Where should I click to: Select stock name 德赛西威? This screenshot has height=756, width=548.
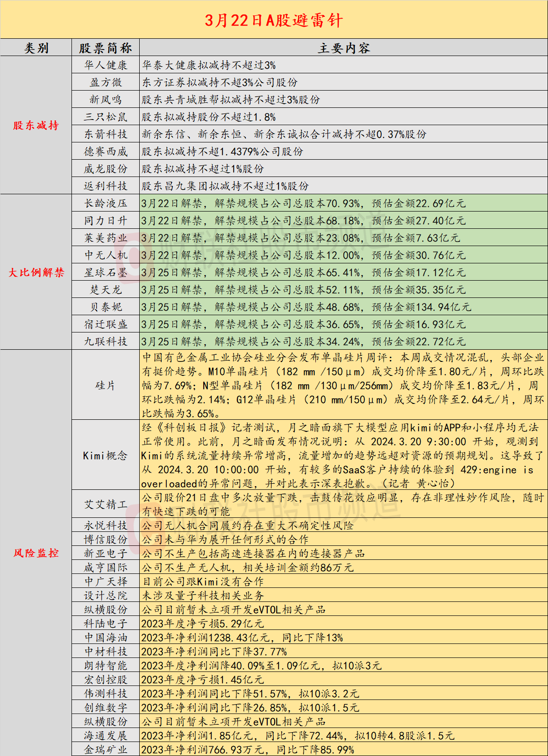tap(106, 151)
